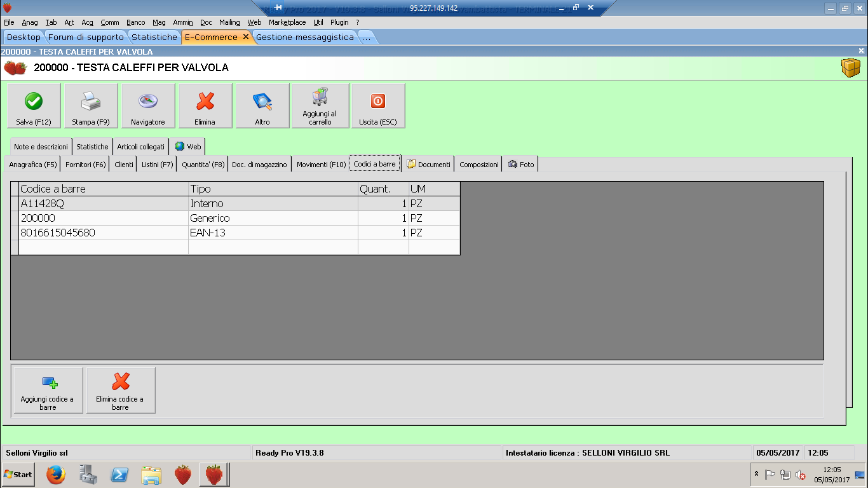Select barcode cell 8016615045680
This screenshot has height=488, width=868.
(104, 233)
